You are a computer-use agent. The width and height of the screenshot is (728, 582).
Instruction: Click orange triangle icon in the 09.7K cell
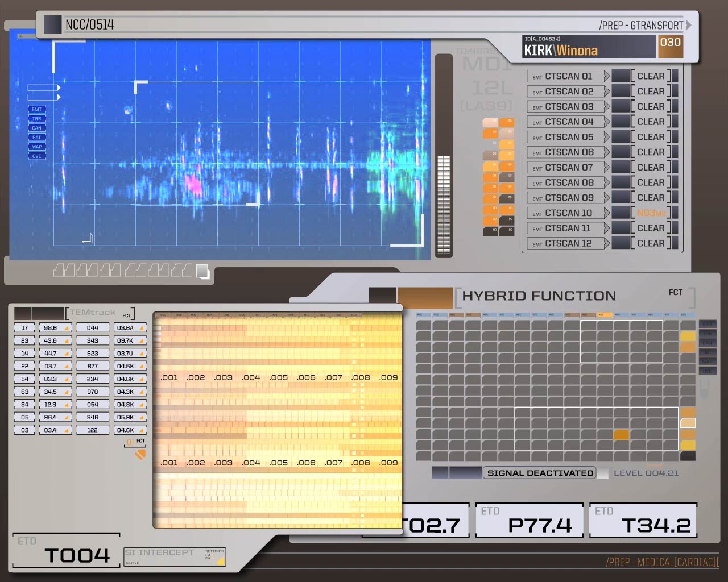click(x=141, y=341)
